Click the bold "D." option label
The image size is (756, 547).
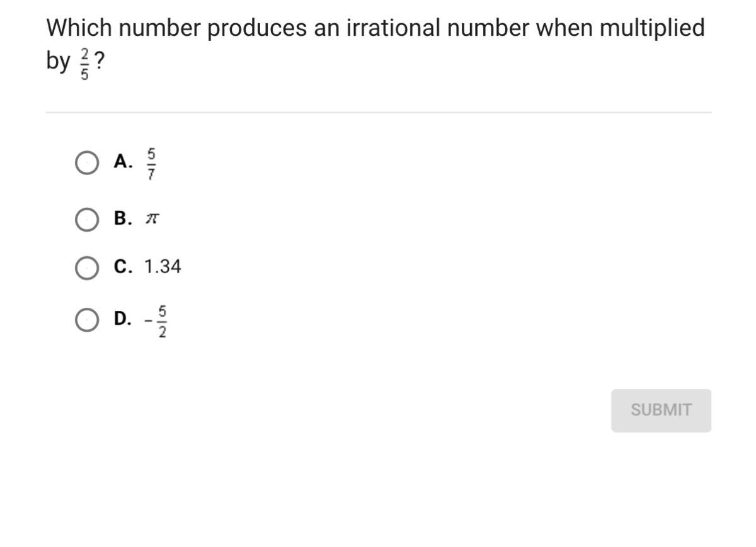[123, 319]
